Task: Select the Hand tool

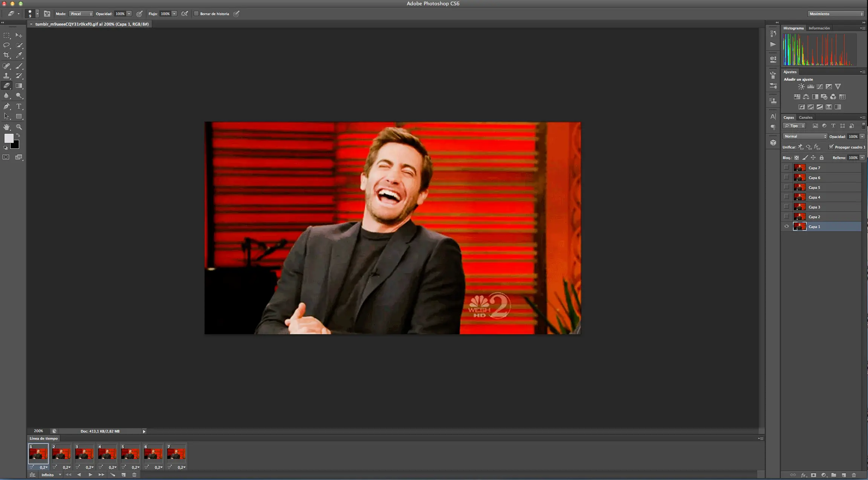Action: (x=6, y=127)
